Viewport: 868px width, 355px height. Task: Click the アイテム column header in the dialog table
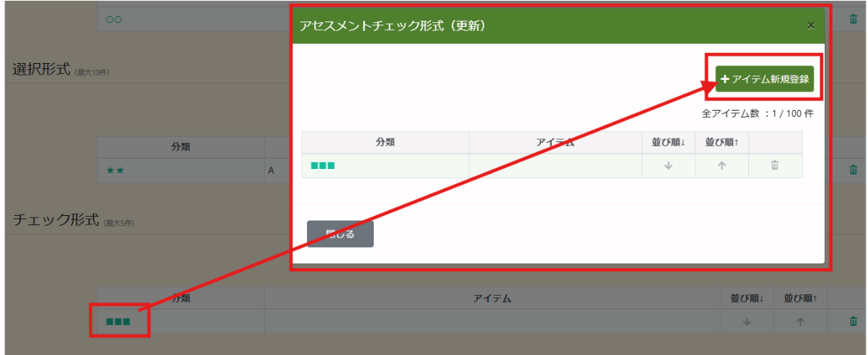click(x=555, y=142)
